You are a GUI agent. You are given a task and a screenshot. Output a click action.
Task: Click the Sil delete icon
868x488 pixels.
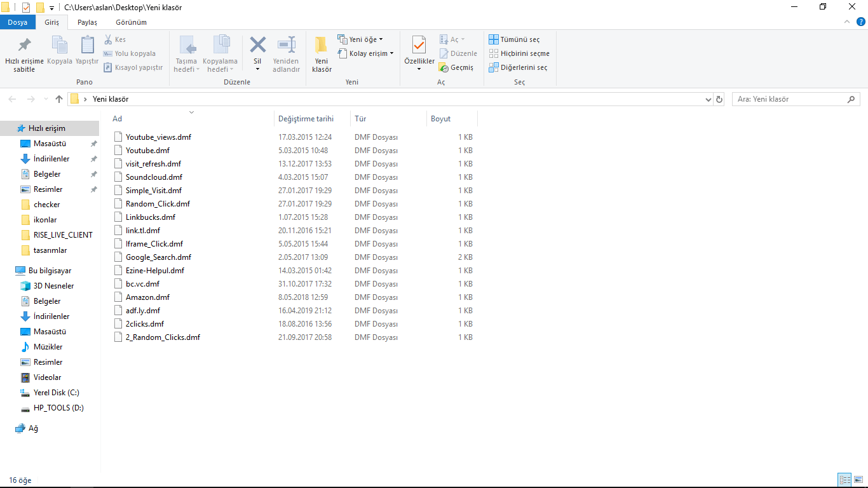click(x=257, y=45)
